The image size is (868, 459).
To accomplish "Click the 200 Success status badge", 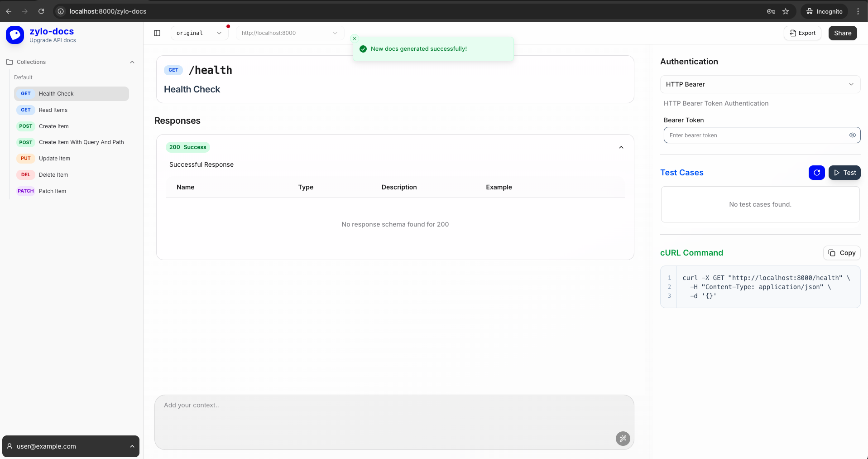I will [x=188, y=147].
